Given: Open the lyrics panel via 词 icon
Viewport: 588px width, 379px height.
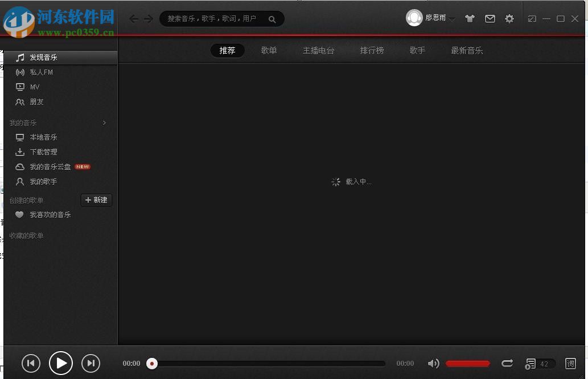Looking at the screenshot, I should click(x=570, y=363).
